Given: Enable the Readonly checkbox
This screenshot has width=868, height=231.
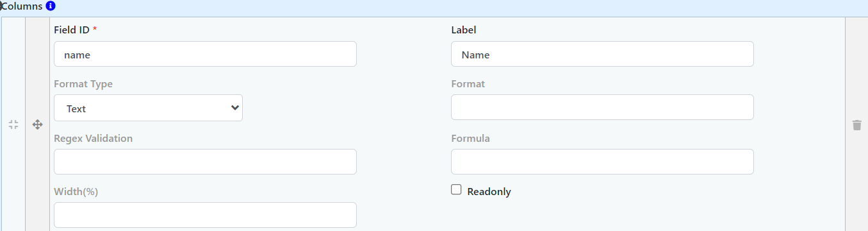Looking at the screenshot, I should click(456, 189).
